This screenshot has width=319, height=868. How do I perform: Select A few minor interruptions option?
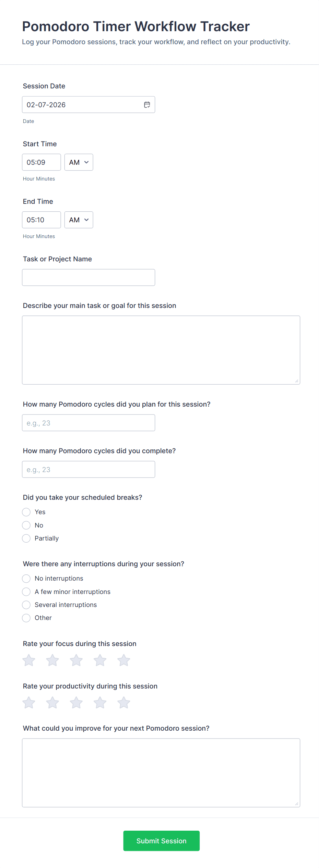(26, 592)
